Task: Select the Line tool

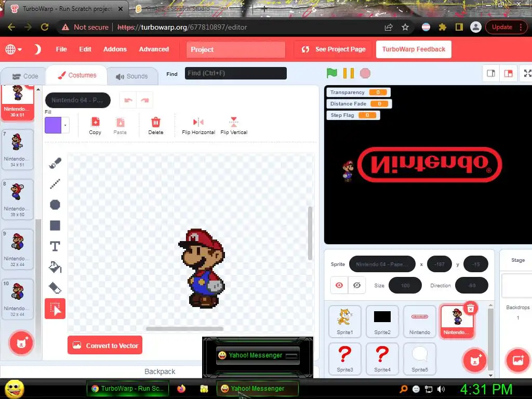Action: 55,184
